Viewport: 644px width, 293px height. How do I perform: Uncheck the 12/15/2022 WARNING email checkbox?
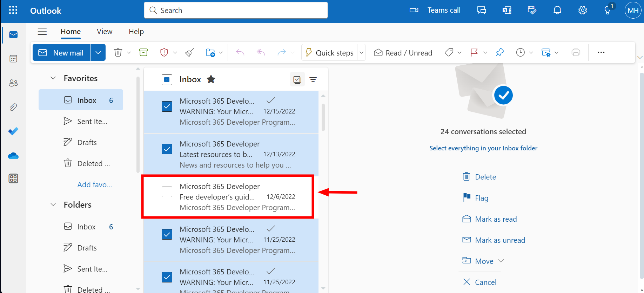tap(167, 106)
